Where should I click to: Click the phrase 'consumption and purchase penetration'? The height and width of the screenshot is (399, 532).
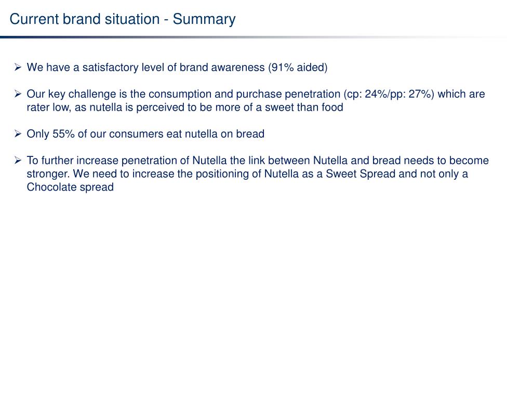(244, 94)
